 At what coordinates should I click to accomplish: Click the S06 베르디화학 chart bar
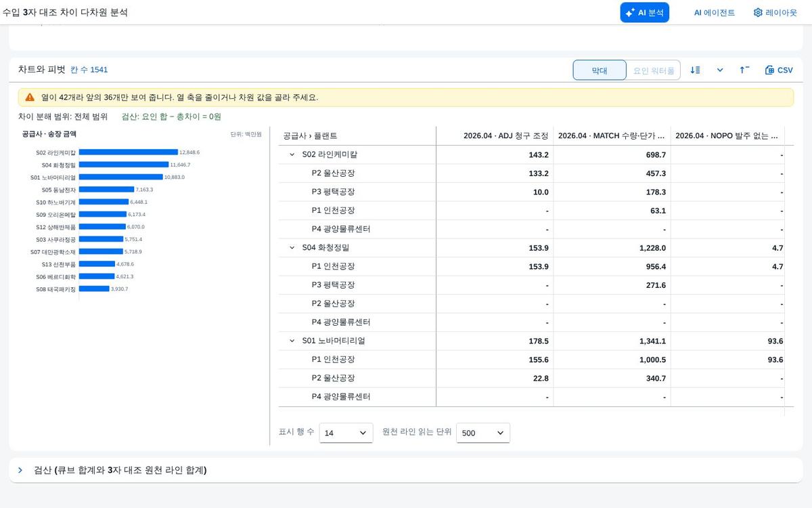tap(97, 276)
